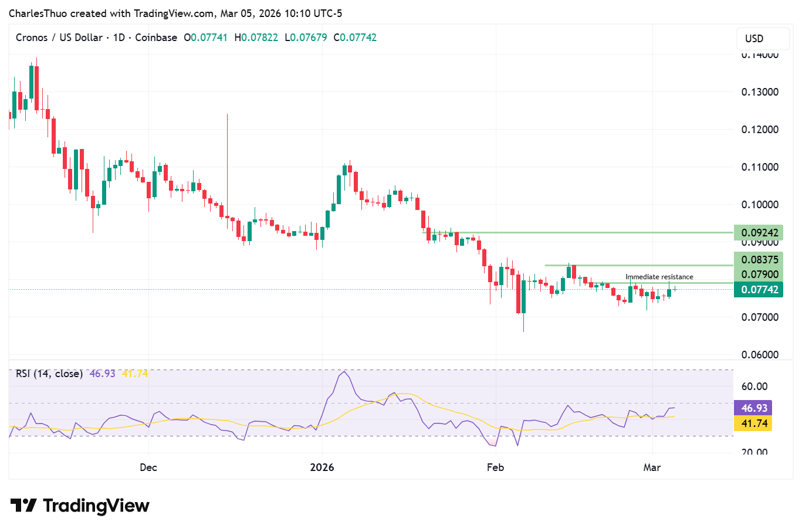Click the 2026 label on time axis
This screenshot has width=802, height=532.
pos(322,467)
